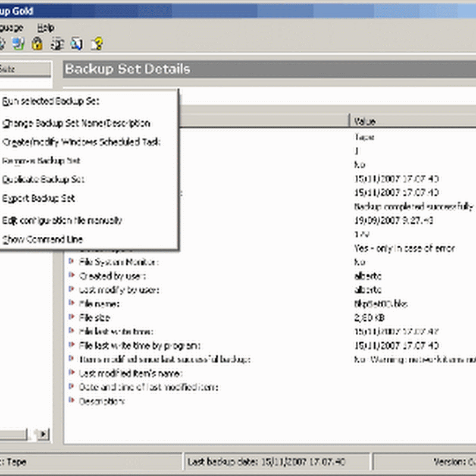
Task: Choose Duplicate Backup Set from menu
Action: point(43,179)
